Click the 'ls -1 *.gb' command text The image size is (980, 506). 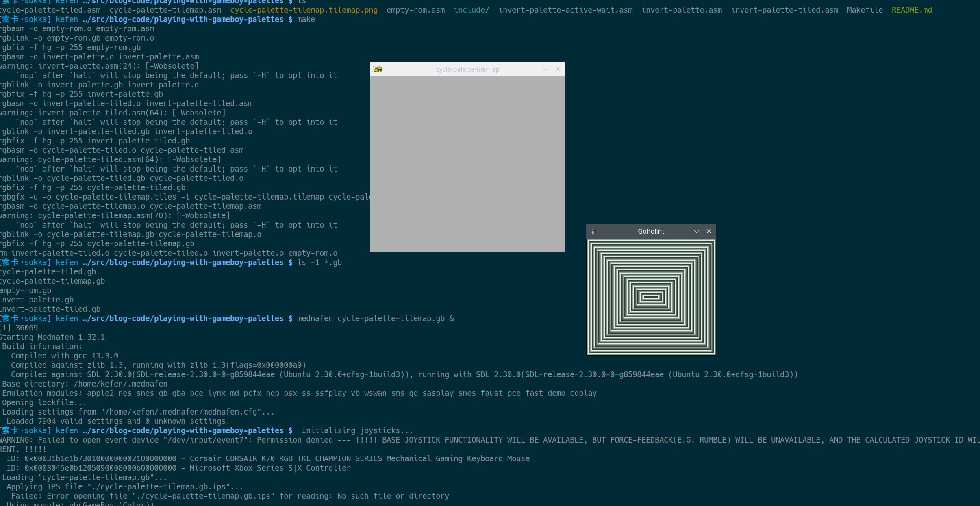tap(319, 262)
